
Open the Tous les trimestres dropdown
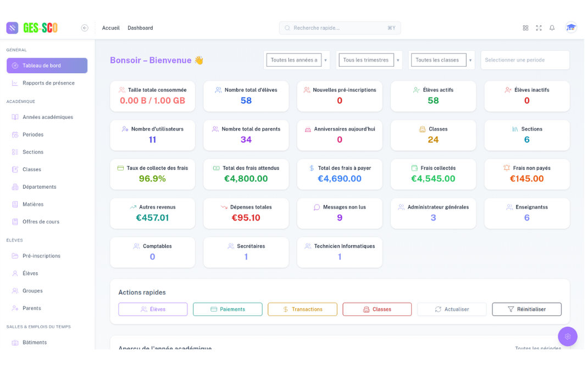point(369,60)
